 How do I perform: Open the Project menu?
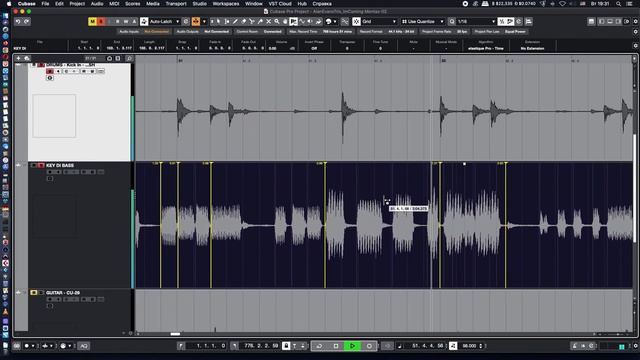coord(77,4)
